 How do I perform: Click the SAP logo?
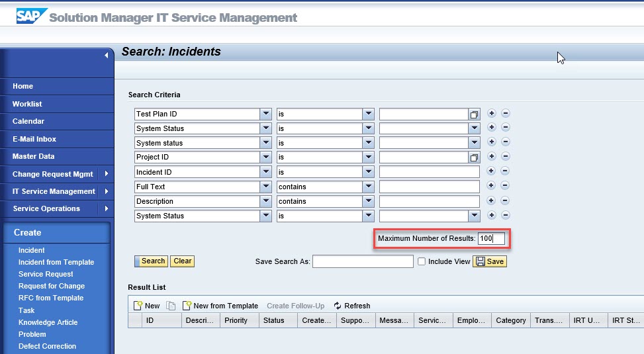click(32, 16)
